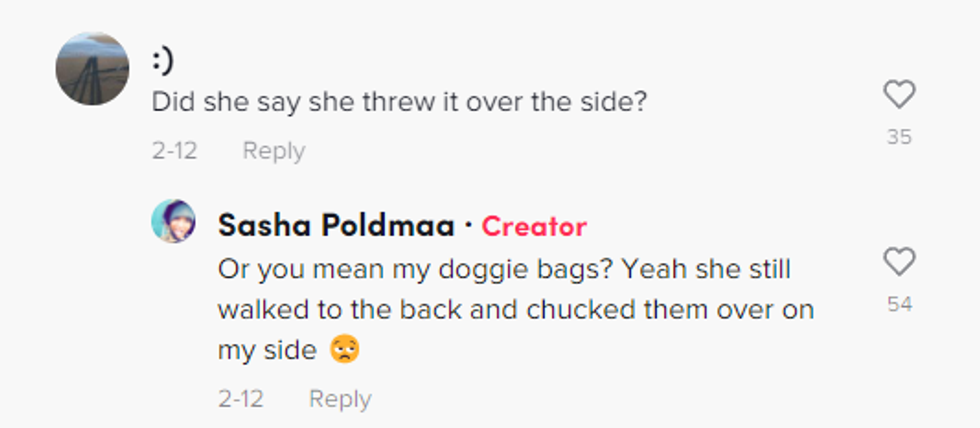Open the ":)" user's profile picture
Image resolution: width=980 pixels, height=428 pixels.
tap(92, 68)
